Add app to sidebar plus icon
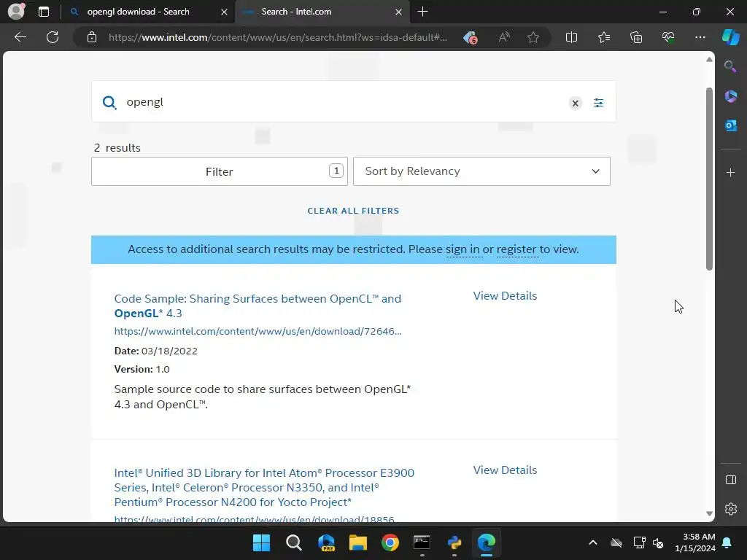747x560 pixels. [731, 172]
